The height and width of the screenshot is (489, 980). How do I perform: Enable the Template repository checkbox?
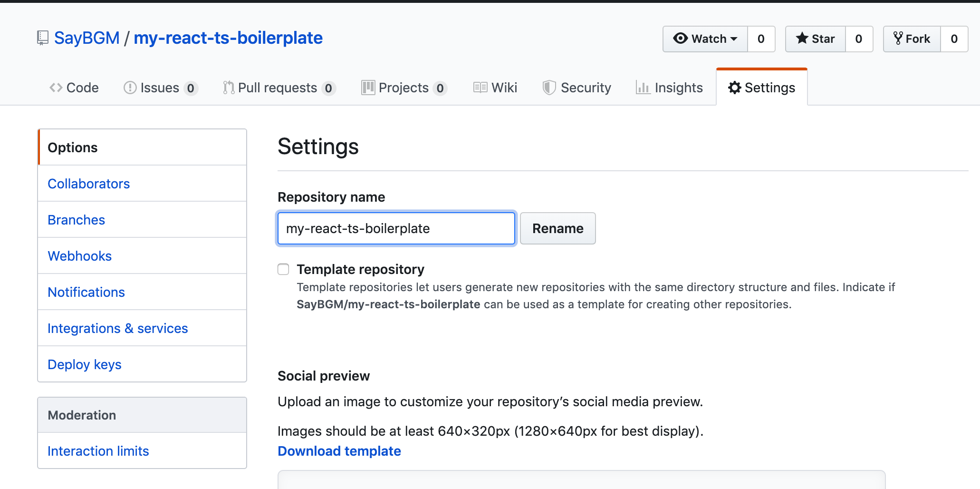point(283,269)
